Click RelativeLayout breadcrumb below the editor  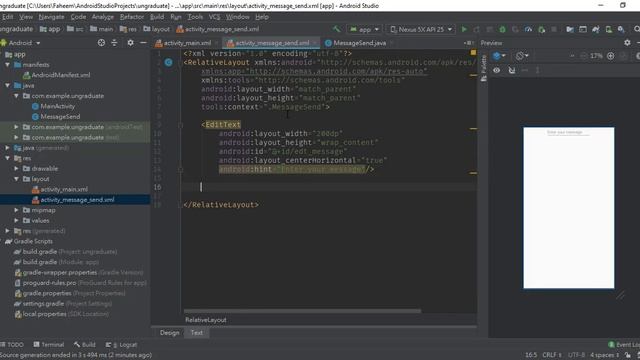(206, 320)
